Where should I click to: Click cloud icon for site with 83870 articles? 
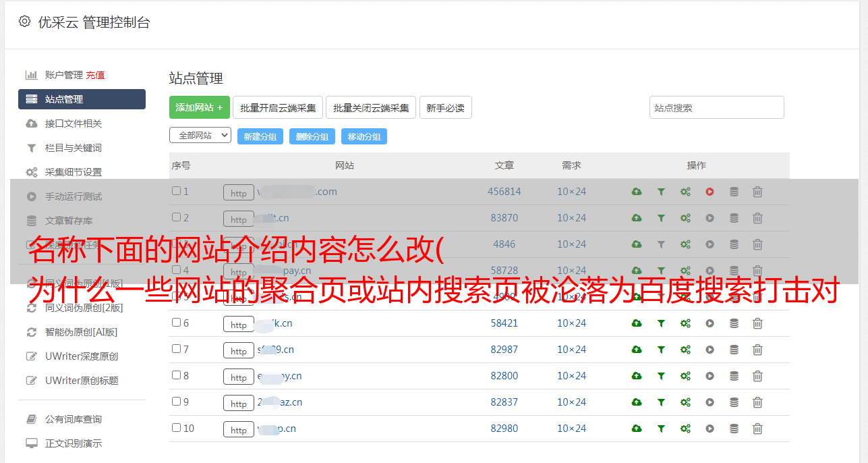pyautogui.click(x=637, y=218)
